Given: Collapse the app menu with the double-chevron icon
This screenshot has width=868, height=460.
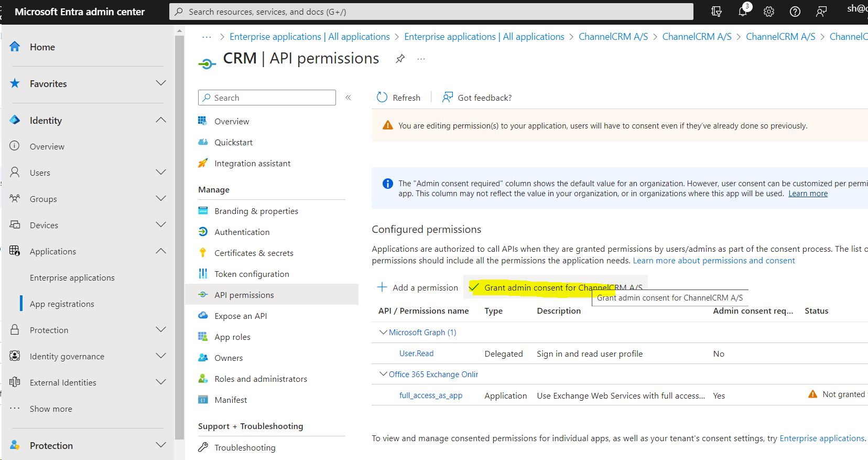Looking at the screenshot, I should click(x=348, y=98).
